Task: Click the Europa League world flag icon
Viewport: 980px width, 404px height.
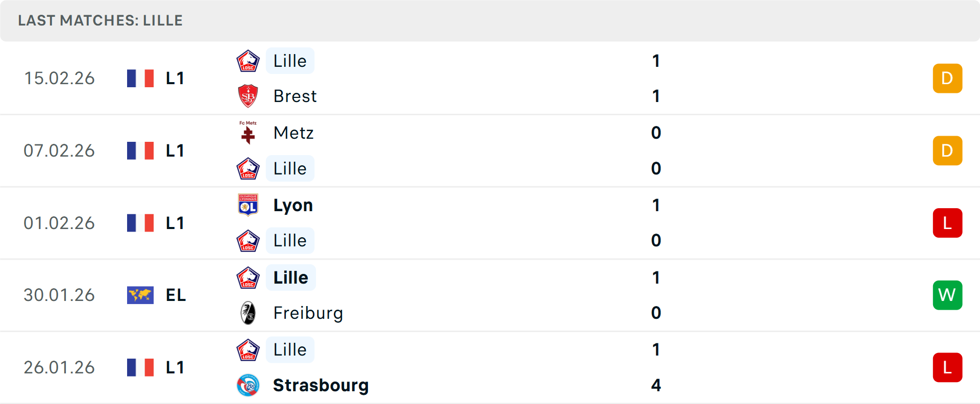Action: 140,295
